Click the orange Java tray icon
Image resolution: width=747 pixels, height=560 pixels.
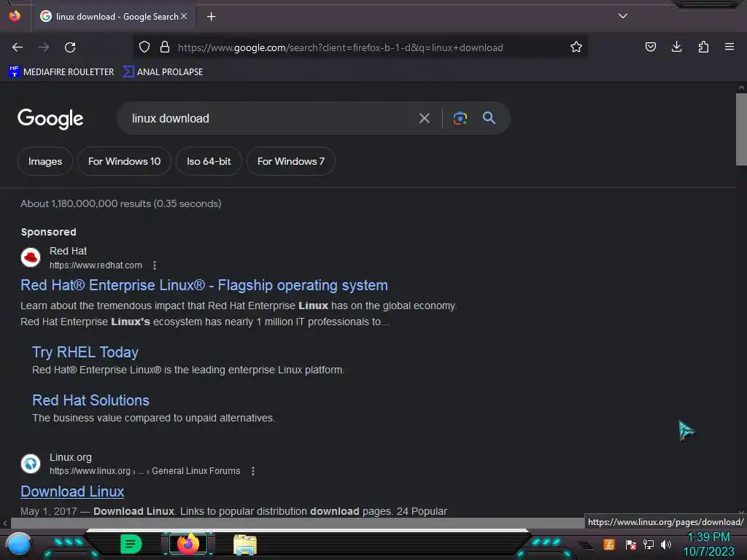point(608,544)
